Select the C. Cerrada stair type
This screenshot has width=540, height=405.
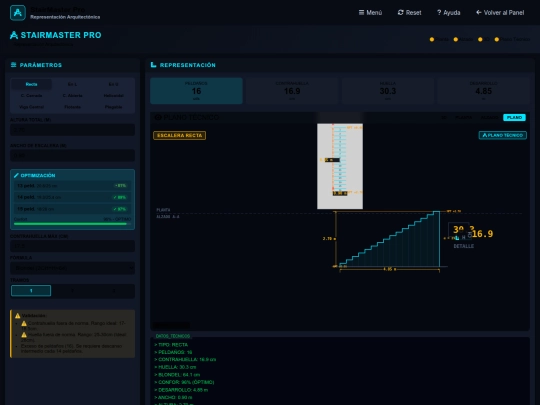coord(31,95)
